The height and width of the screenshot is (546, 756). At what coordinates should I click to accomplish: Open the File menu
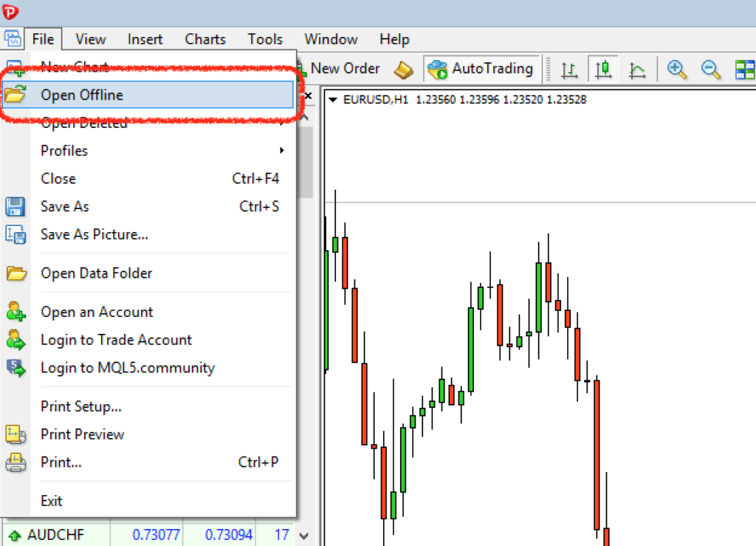coord(43,39)
